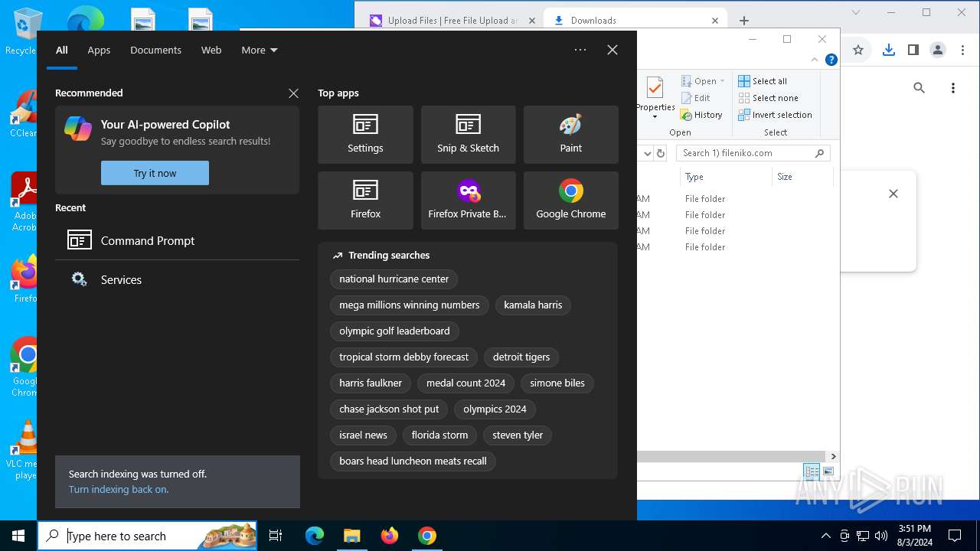Close the search panel
The width and height of the screenshot is (980, 551).
click(612, 50)
